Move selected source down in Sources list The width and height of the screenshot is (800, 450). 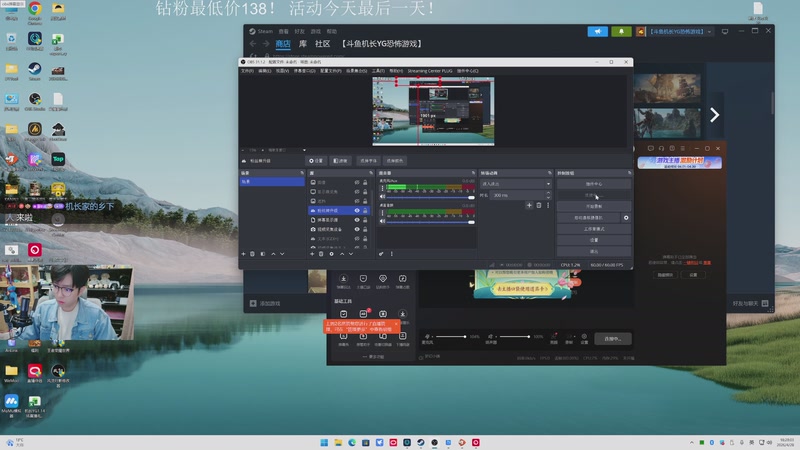(x=351, y=254)
